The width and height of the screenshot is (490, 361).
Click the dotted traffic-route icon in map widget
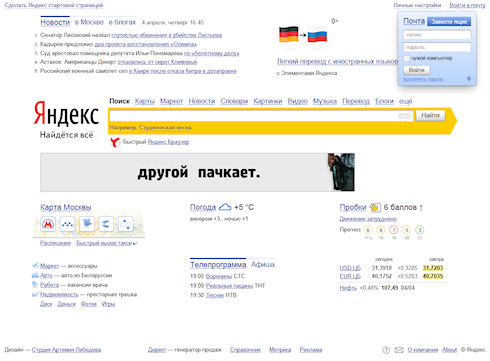tap(68, 224)
